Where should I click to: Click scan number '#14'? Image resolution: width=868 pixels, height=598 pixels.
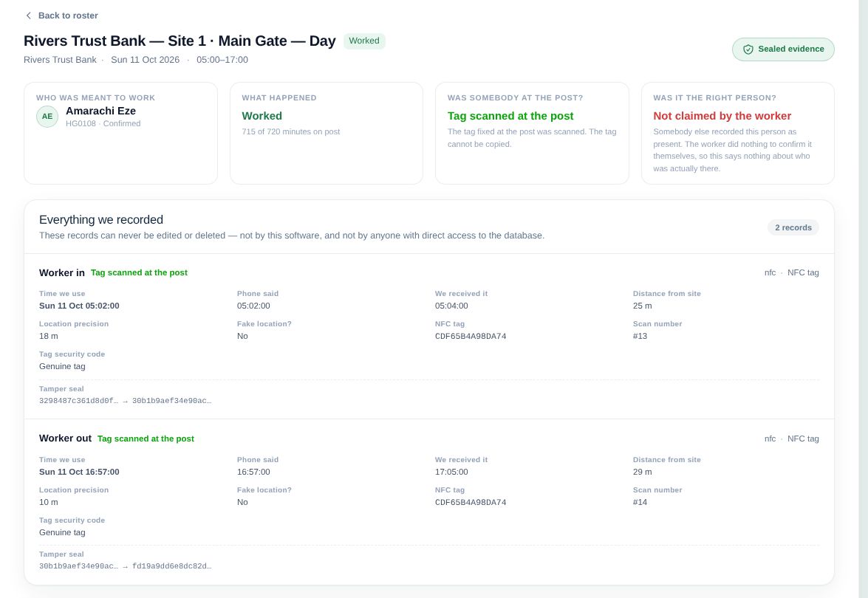640,502
